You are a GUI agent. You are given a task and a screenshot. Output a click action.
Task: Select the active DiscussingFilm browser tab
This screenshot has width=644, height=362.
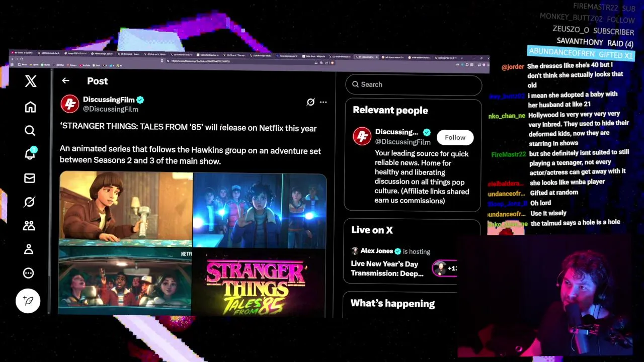click(x=366, y=57)
